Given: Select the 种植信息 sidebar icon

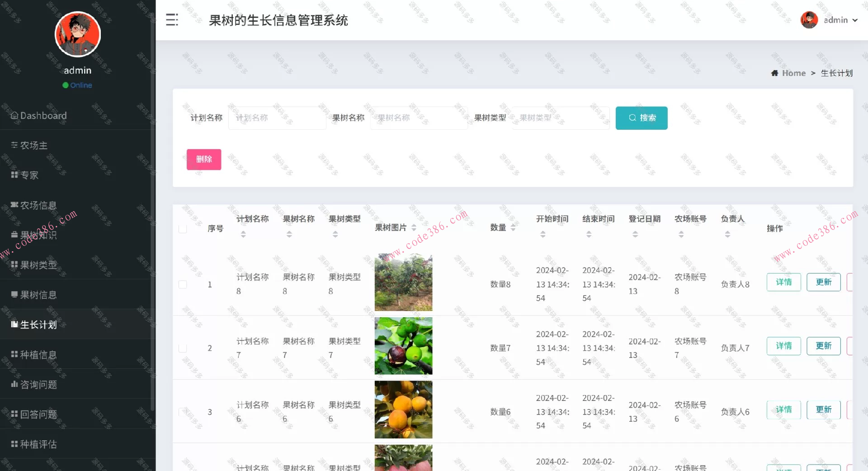Looking at the screenshot, I should (14, 355).
